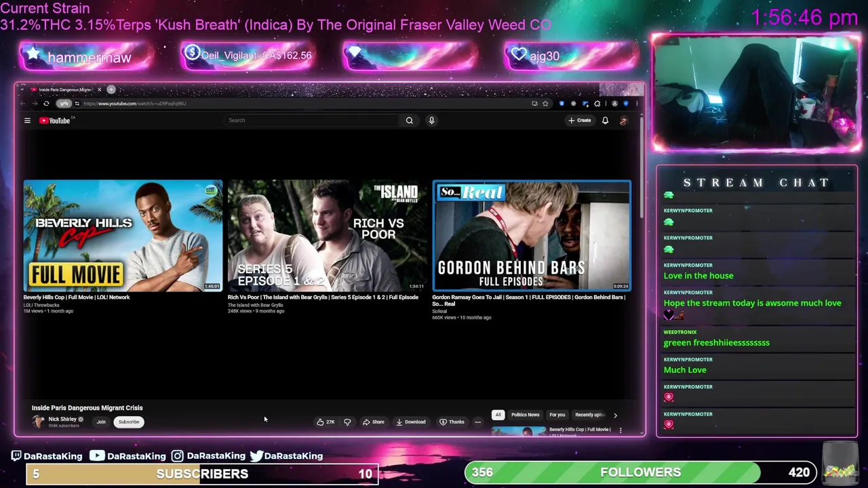Visit the LOL! Throwbacks channel link
Viewport: 868px width, 488px height.
point(41,305)
